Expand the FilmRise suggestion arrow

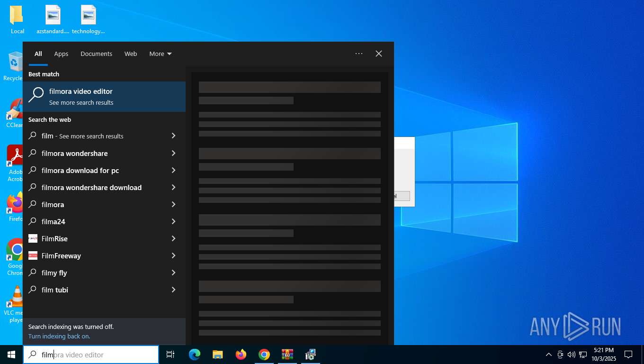click(x=173, y=238)
